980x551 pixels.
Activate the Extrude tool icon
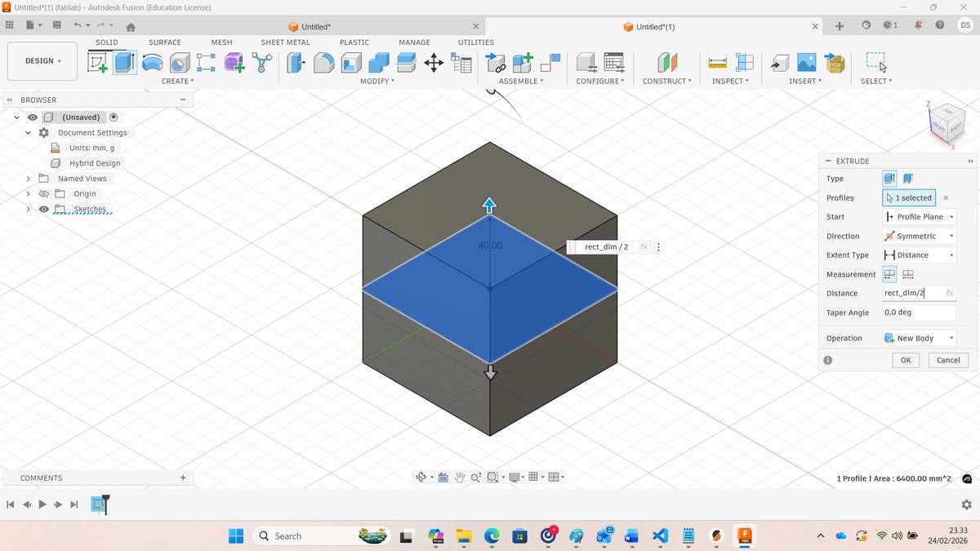(125, 62)
